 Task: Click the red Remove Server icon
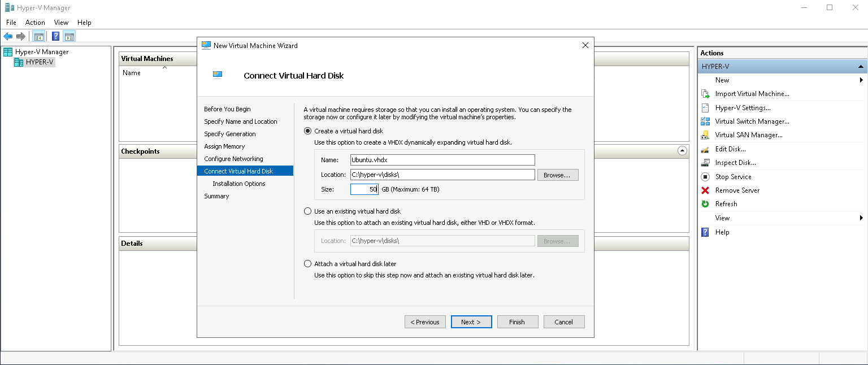click(705, 190)
